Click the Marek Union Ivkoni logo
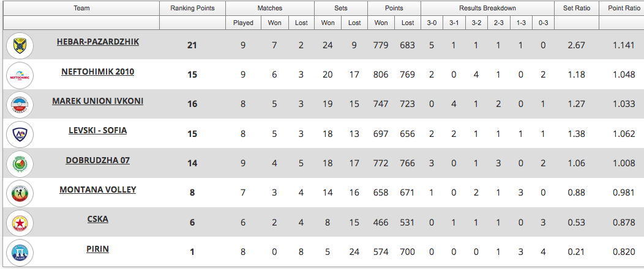This screenshot has width=644, height=269. click(x=20, y=105)
